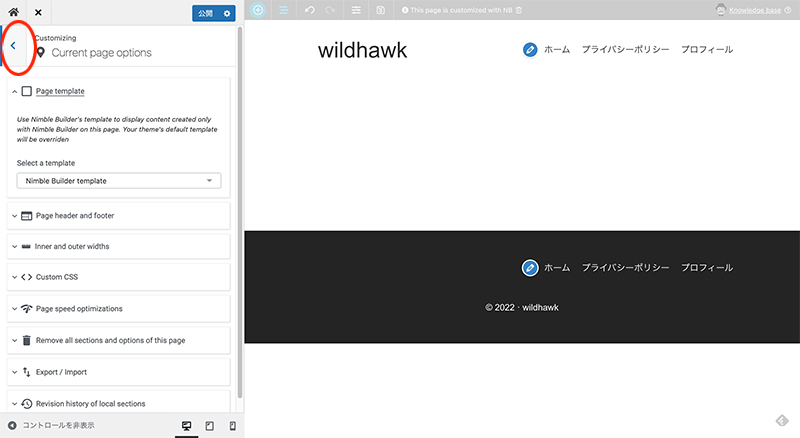Click the back arrow beside Current page options
Image resolution: width=800 pixels, height=438 pixels.
point(13,46)
